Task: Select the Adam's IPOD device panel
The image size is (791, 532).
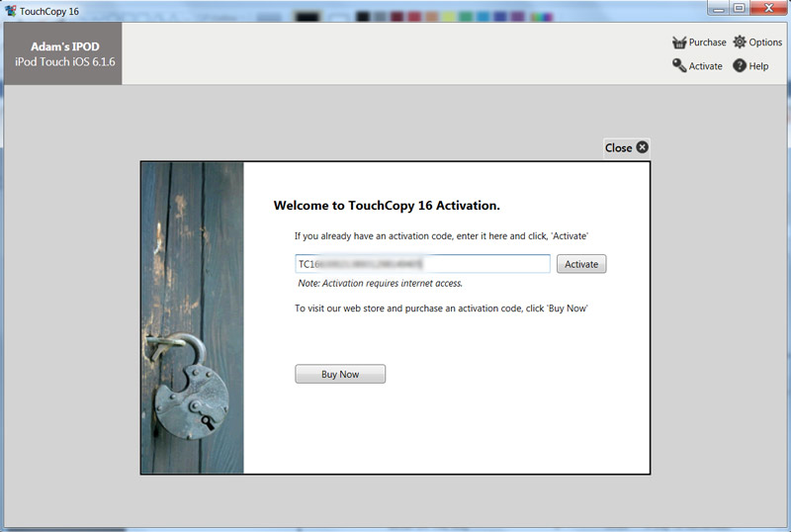Action: [x=63, y=53]
